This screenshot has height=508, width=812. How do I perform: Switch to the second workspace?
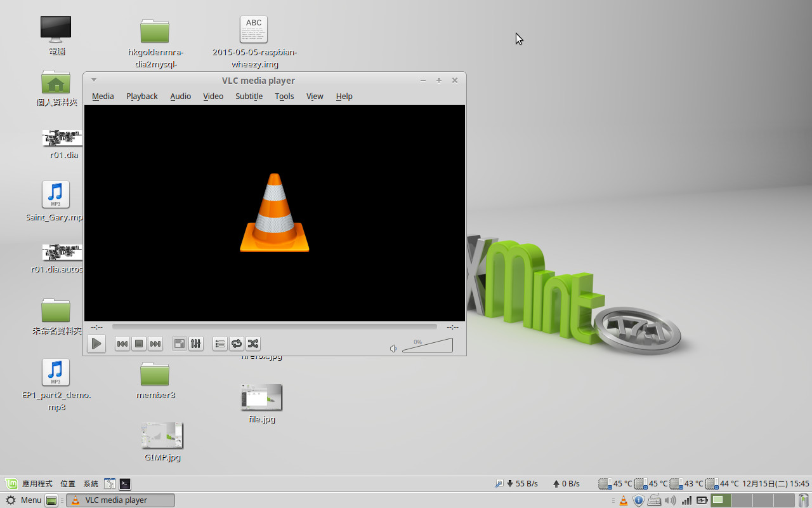click(742, 500)
